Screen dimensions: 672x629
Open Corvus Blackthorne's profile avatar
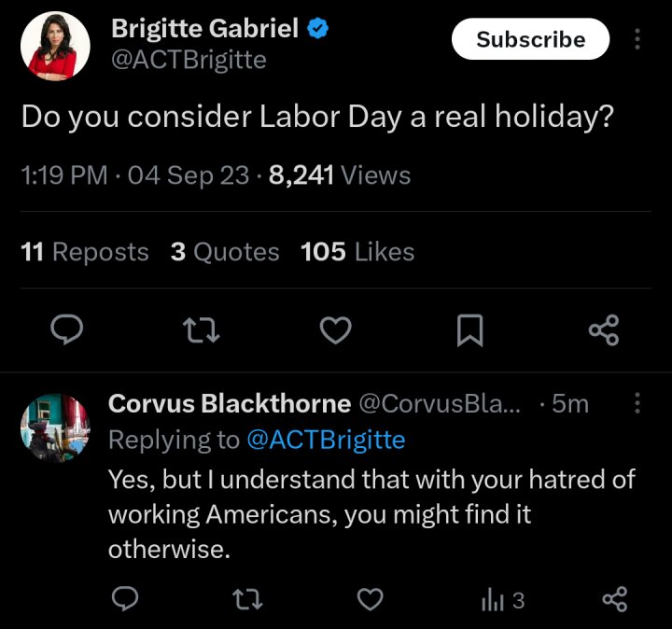[x=55, y=426]
